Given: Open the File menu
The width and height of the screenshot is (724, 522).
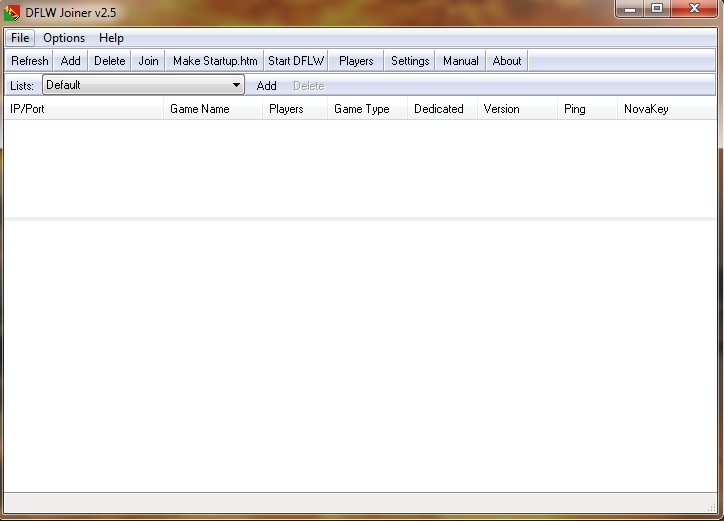Looking at the screenshot, I should click(20, 38).
